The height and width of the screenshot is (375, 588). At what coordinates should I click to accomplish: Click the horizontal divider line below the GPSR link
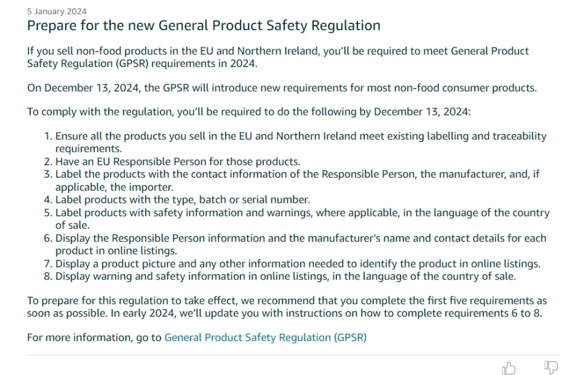[293, 355]
